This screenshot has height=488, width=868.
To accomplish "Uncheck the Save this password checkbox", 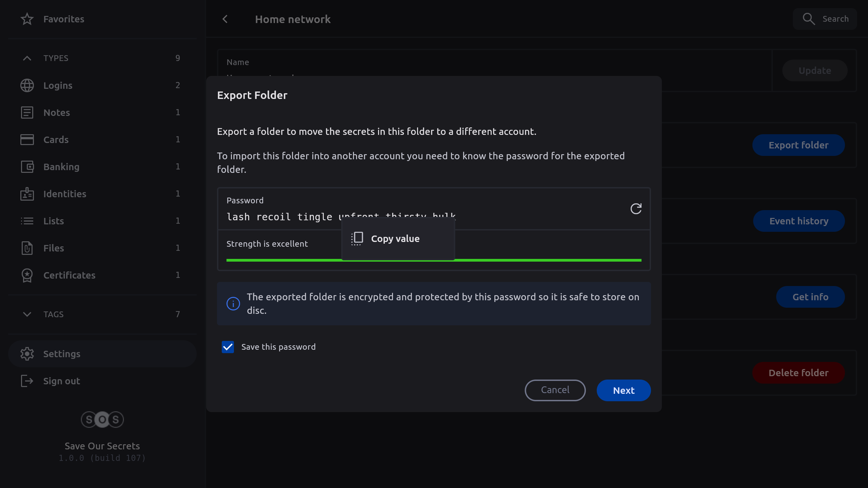I will click(x=228, y=347).
